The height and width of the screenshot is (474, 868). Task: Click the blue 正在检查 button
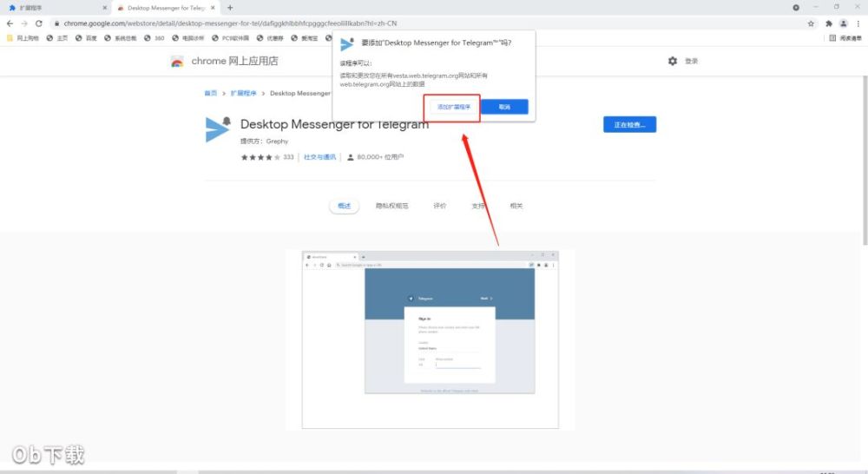point(630,125)
